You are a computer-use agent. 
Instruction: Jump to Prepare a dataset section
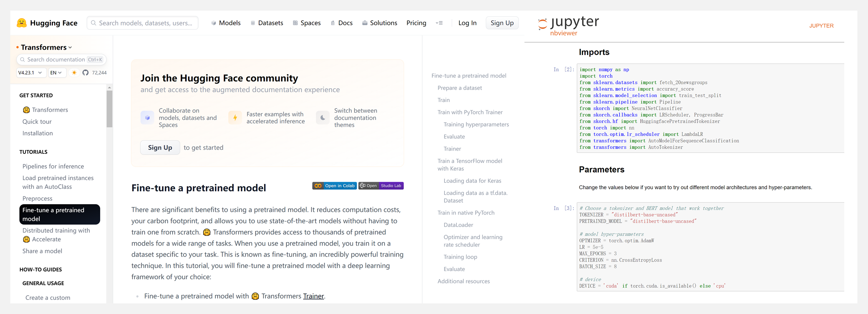pos(460,88)
